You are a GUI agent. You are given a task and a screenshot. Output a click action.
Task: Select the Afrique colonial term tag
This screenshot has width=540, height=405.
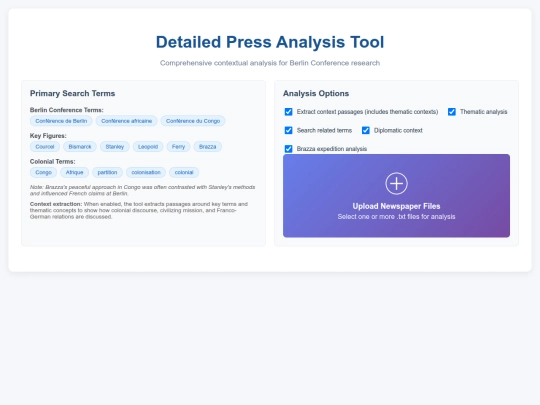(x=74, y=173)
